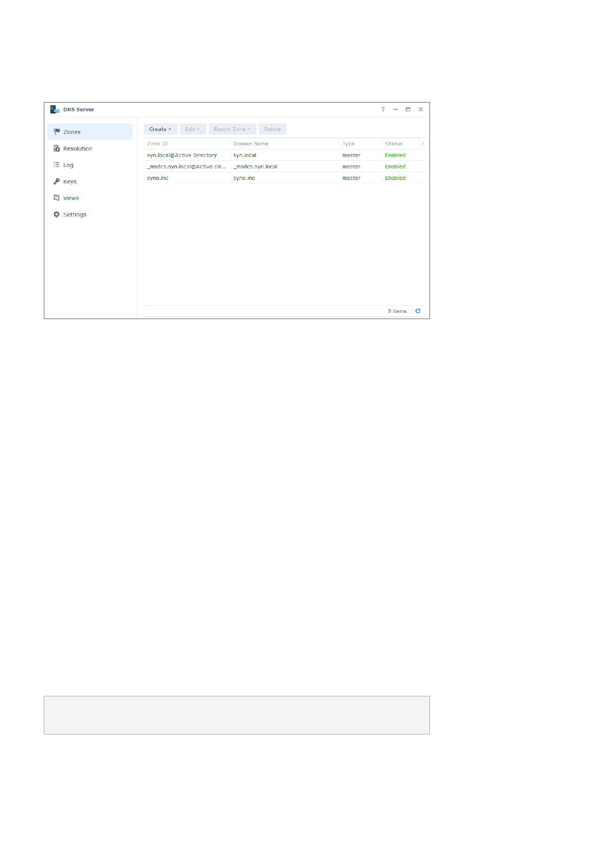Expand the Export Zone dropdown
Screen dimensions: 614x868
coord(232,129)
